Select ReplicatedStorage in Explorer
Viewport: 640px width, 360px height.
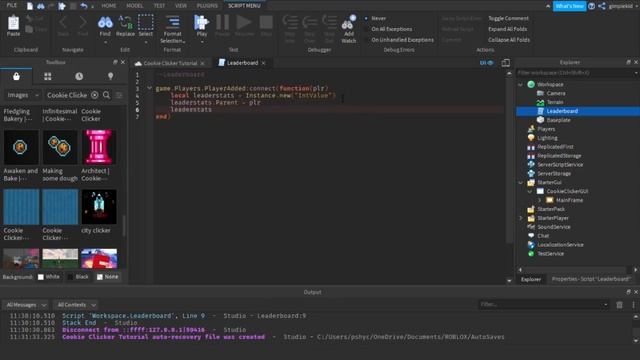click(559, 156)
